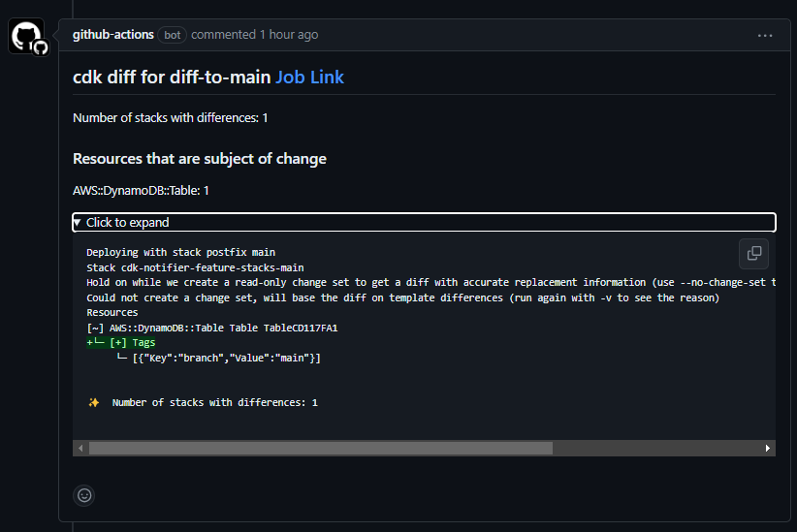Click the 'Stack cdk-notifier-feature-stacks-main' code line
The width and height of the screenshot is (797, 532).
click(195, 267)
